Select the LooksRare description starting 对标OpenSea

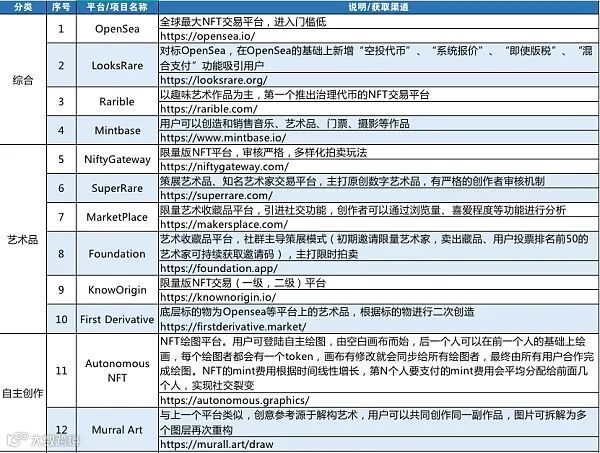point(376,58)
